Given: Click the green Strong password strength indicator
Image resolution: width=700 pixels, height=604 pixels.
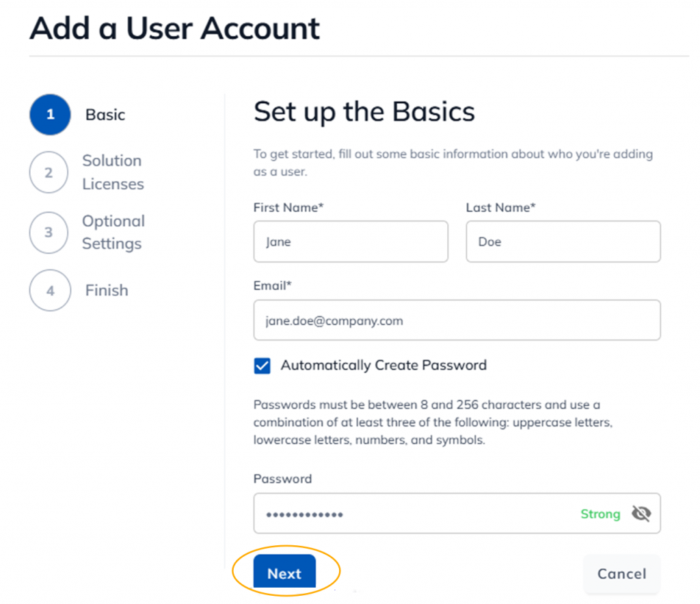Looking at the screenshot, I should click(x=600, y=514).
